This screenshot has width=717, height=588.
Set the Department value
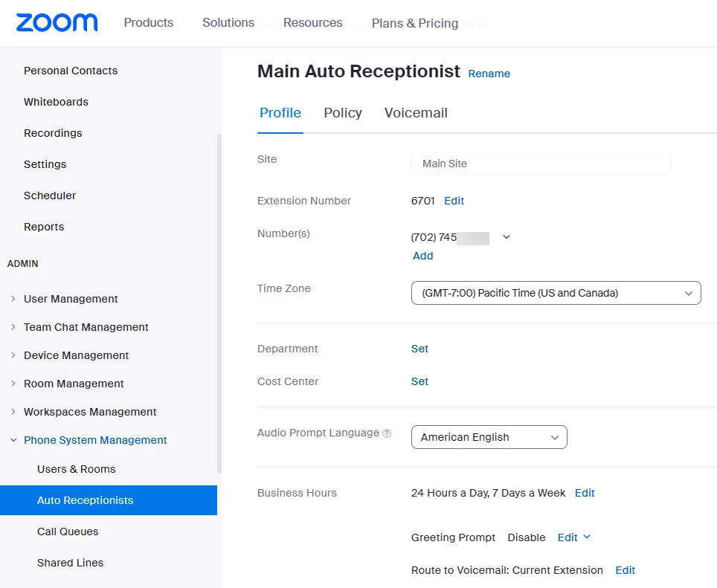coord(419,349)
